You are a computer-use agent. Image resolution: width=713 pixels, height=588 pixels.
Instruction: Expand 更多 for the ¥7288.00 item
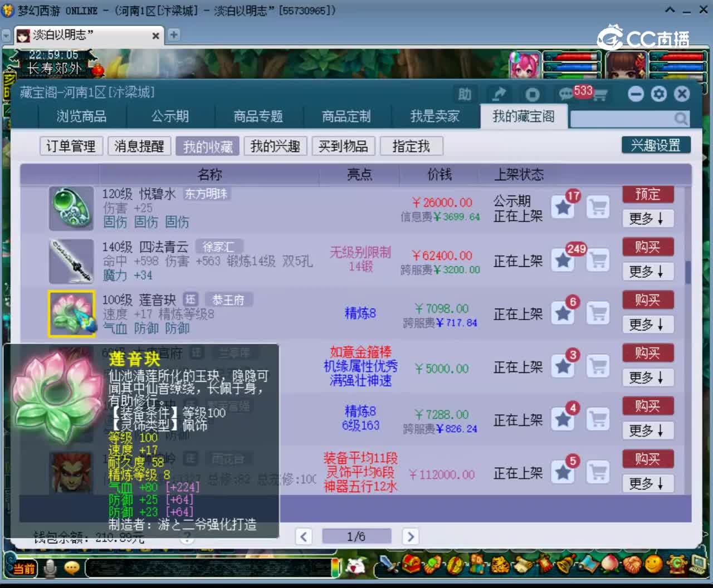[647, 430]
